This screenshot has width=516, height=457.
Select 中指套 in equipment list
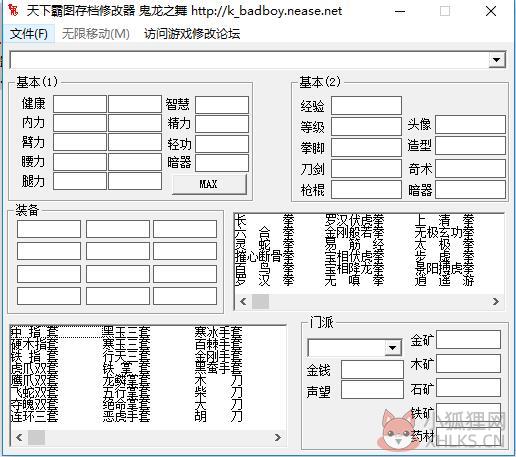pyautogui.click(x=34, y=332)
